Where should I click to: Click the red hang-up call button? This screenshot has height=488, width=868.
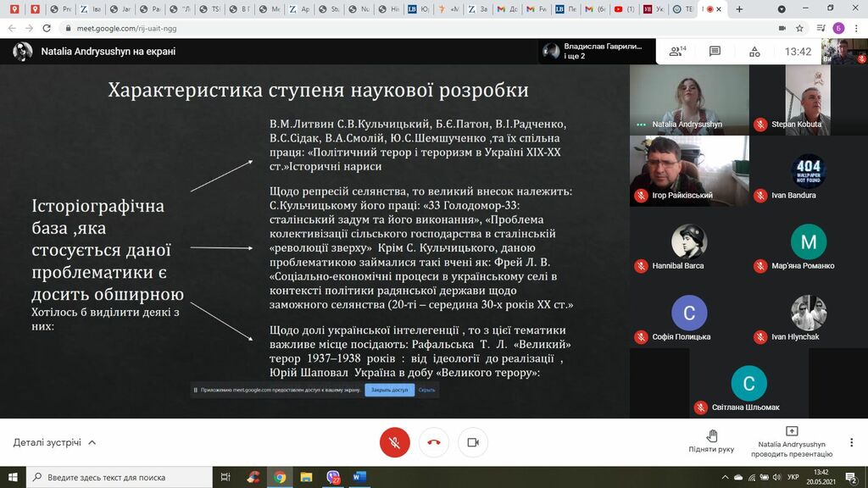point(434,442)
